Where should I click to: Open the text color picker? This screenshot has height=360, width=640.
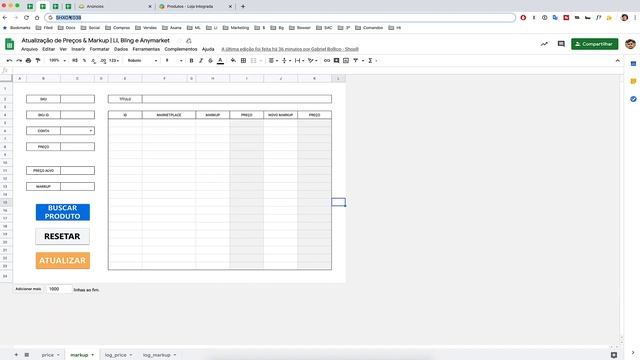pos(220,60)
